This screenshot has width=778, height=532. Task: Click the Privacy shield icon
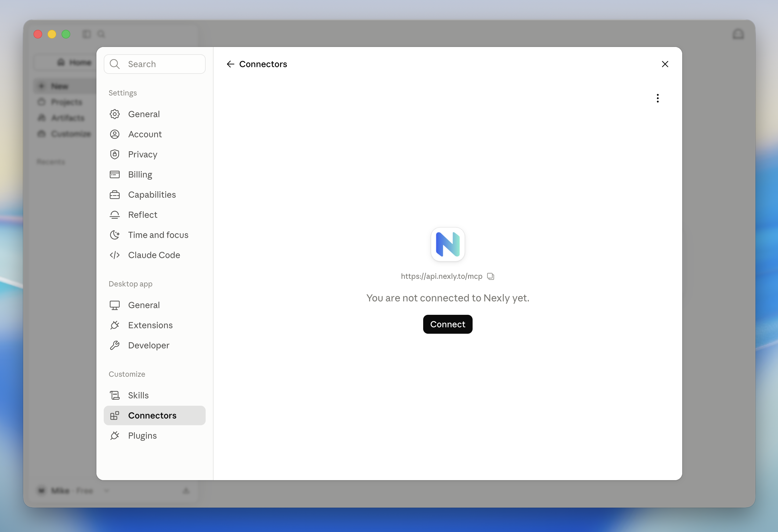pos(114,154)
